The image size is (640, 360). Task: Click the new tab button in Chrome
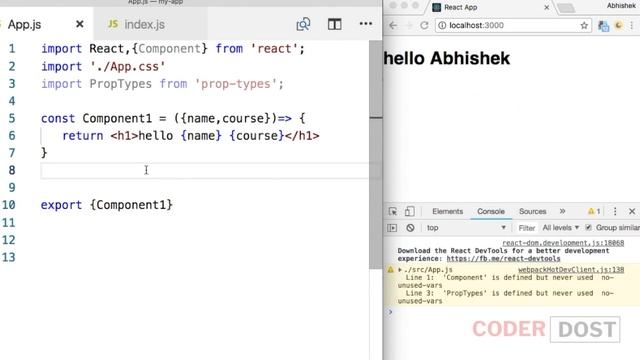click(566, 8)
